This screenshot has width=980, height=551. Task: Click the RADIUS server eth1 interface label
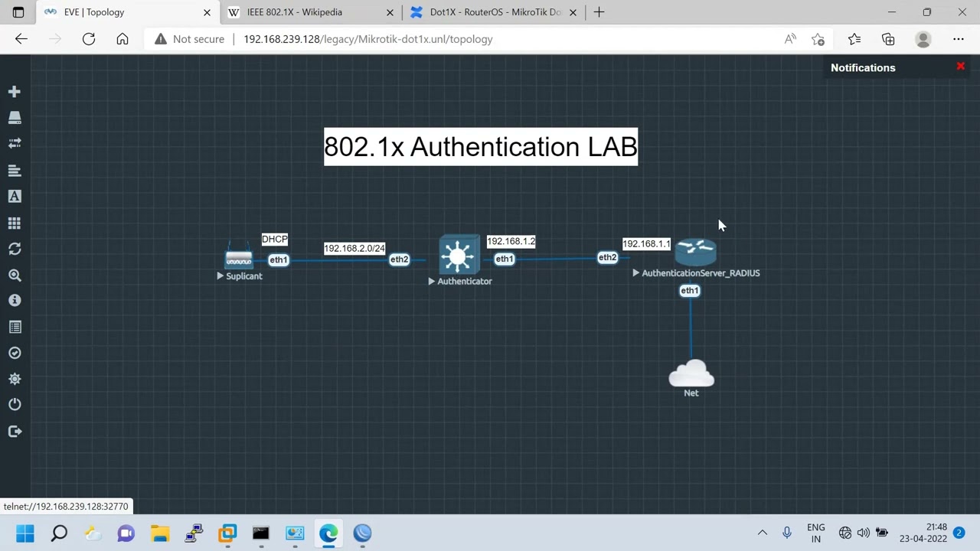690,291
